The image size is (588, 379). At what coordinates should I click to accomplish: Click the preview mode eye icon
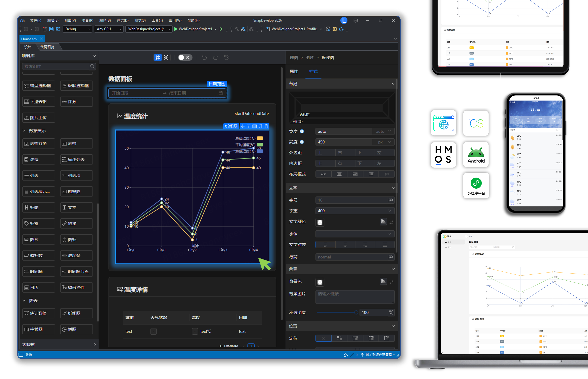click(x=166, y=57)
